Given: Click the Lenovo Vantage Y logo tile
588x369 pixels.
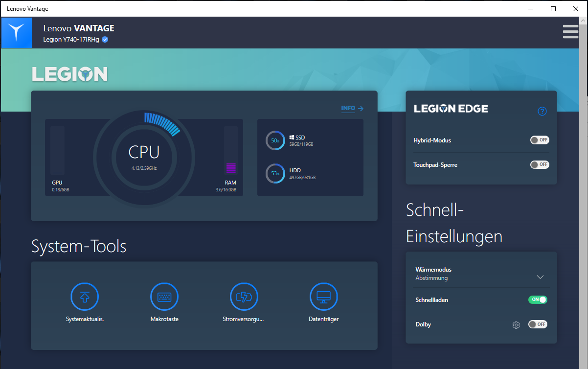Looking at the screenshot, I should tap(17, 33).
